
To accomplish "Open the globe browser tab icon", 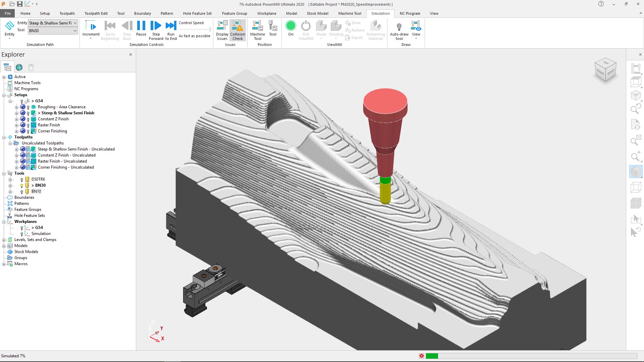I will [x=19, y=67].
